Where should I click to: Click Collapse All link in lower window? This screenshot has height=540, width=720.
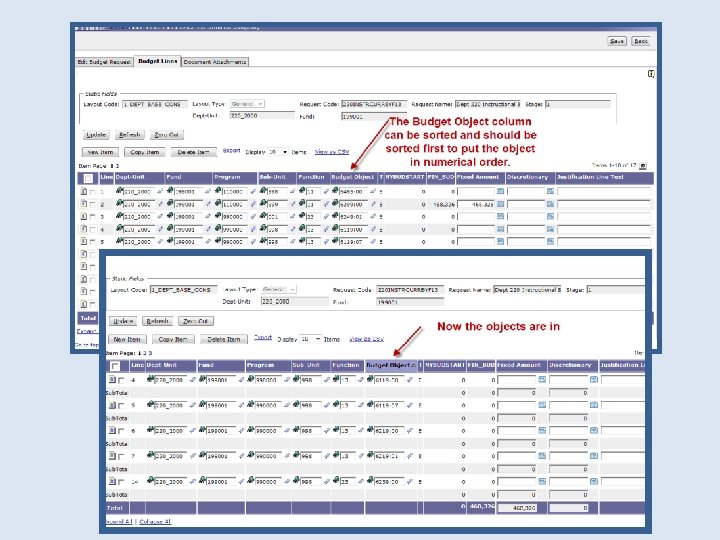tap(155, 522)
